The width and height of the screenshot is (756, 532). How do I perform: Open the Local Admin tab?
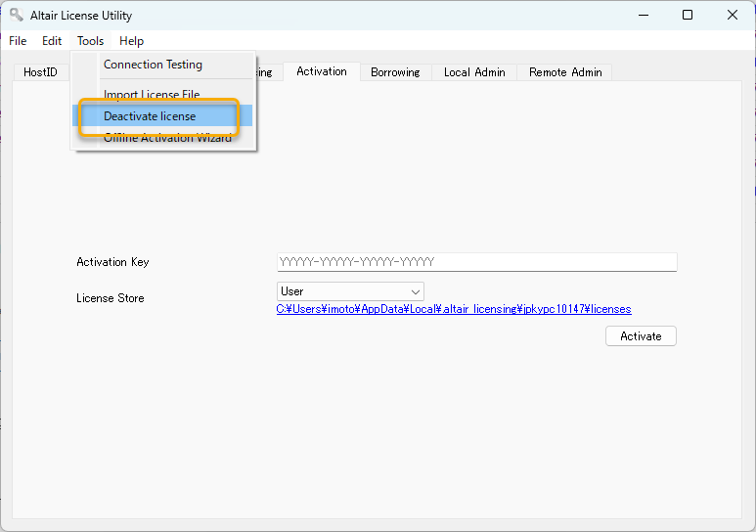(474, 72)
